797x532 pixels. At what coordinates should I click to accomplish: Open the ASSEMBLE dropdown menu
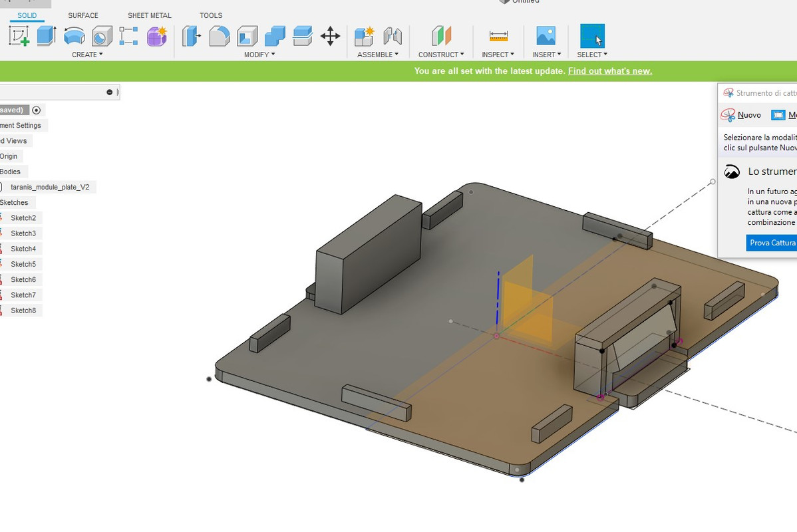[378, 55]
